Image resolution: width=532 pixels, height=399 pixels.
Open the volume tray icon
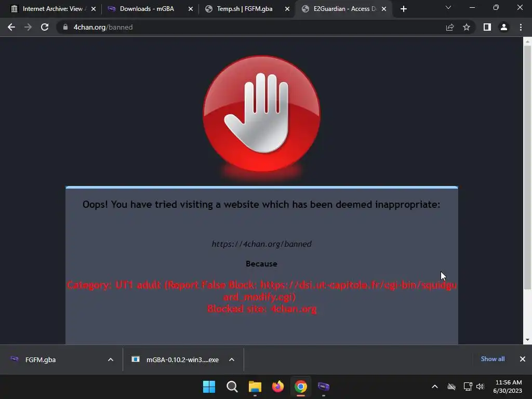[480, 387]
